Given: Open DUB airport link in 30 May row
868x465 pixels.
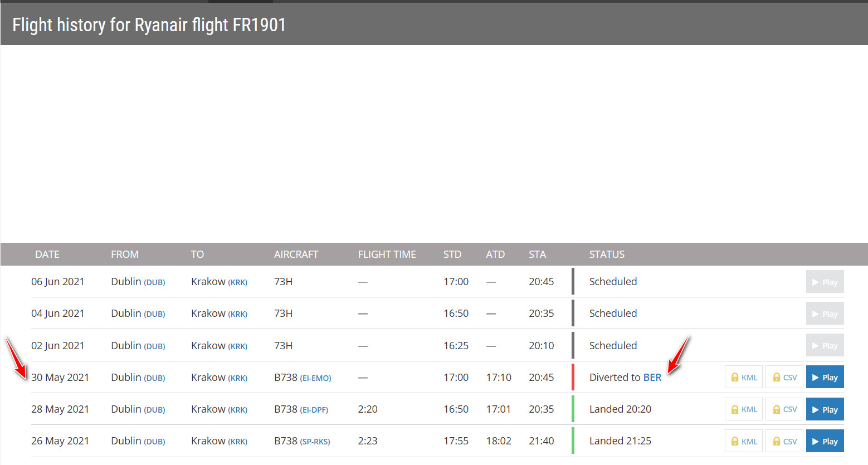Looking at the screenshot, I should tap(155, 378).
